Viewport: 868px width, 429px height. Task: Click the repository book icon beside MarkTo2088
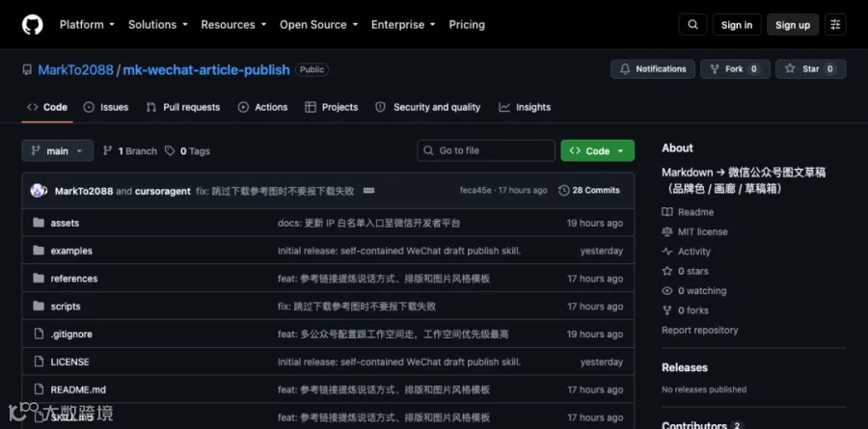pos(27,69)
